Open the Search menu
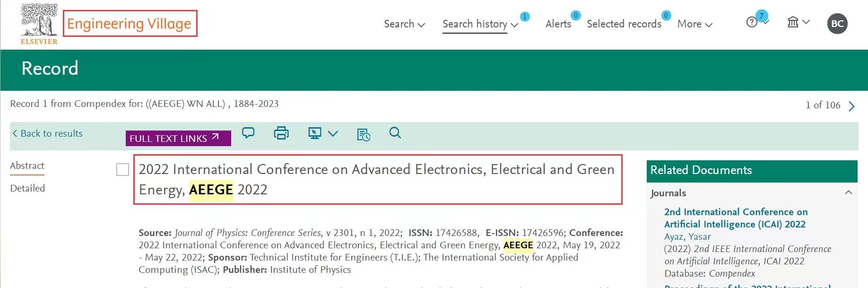This screenshot has height=288, width=868. (404, 24)
